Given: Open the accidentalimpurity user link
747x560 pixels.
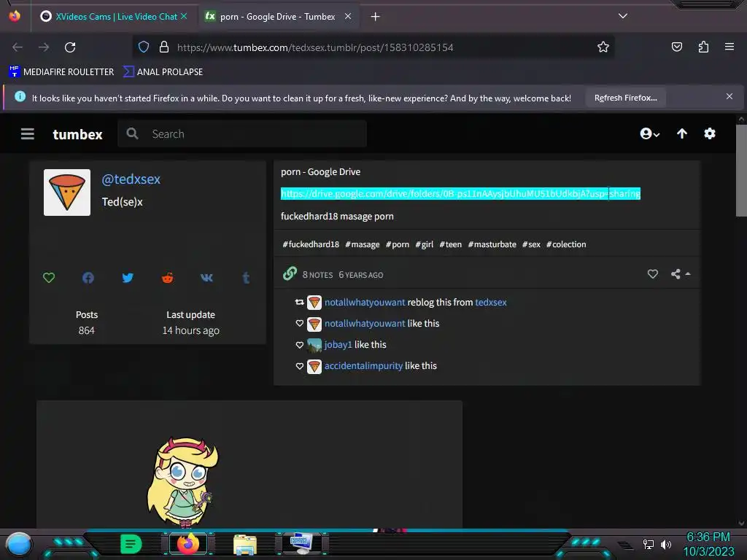Looking at the screenshot, I should [x=363, y=366].
